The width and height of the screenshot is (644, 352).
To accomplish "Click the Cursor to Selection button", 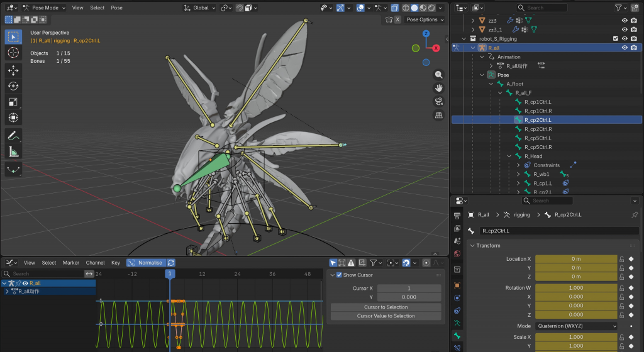I will coord(386,307).
